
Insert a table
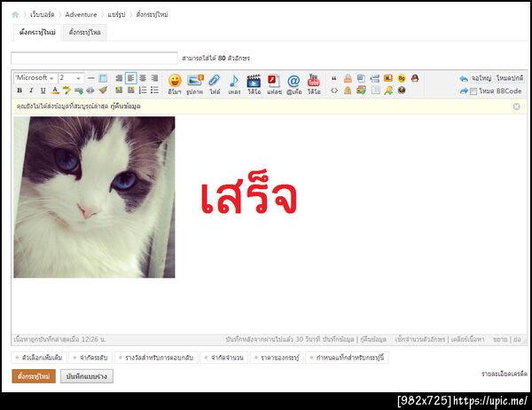pyautogui.click(x=103, y=78)
